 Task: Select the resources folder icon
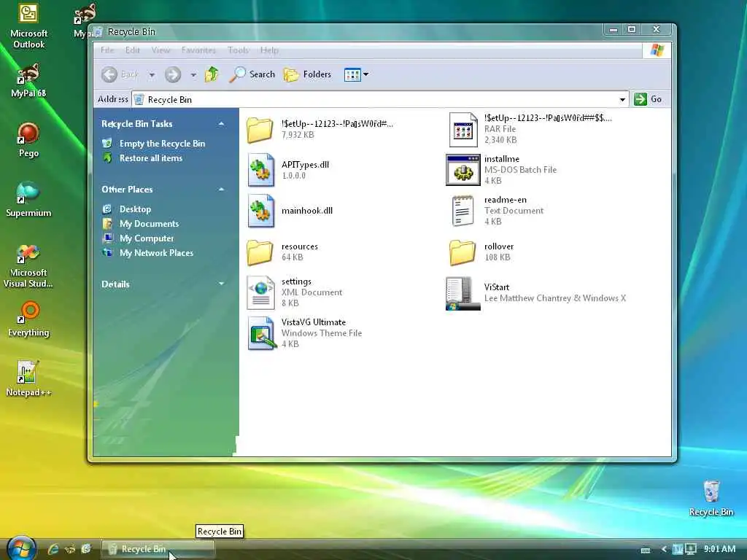coord(260,252)
